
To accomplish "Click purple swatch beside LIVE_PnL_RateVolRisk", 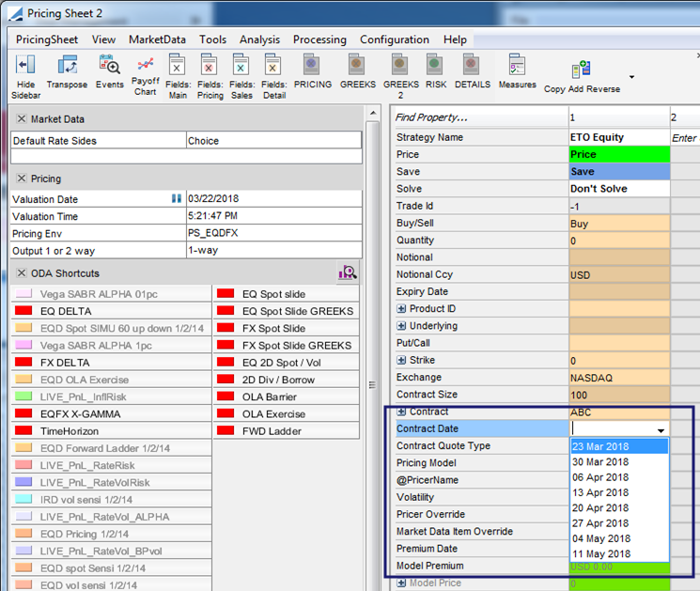I will point(23,482).
